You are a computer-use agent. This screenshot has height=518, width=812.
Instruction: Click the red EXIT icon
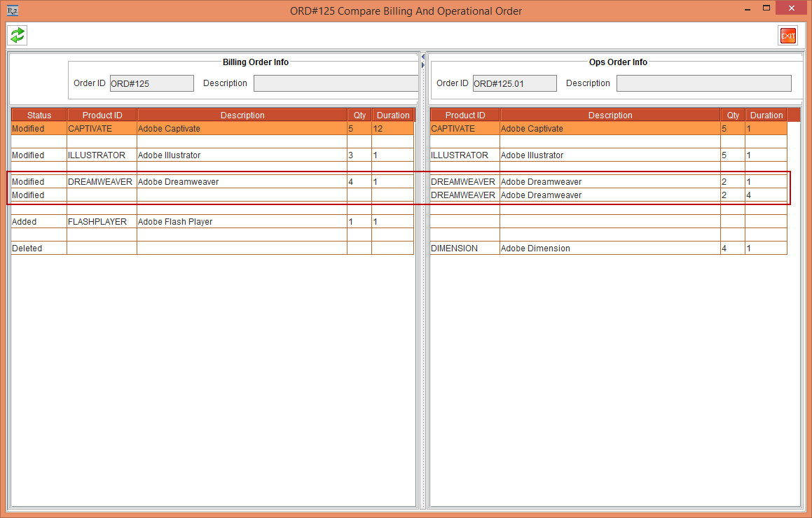pyautogui.click(x=787, y=36)
